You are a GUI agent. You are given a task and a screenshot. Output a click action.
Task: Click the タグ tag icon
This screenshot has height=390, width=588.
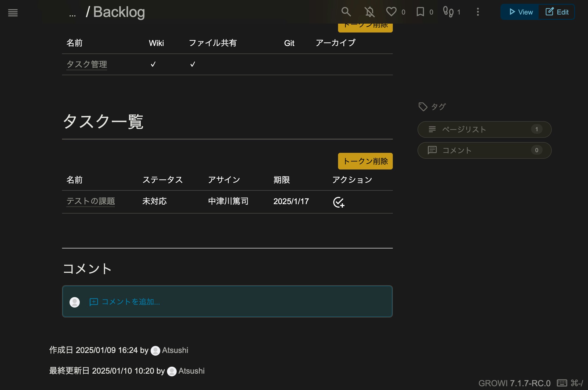click(423, 107)
